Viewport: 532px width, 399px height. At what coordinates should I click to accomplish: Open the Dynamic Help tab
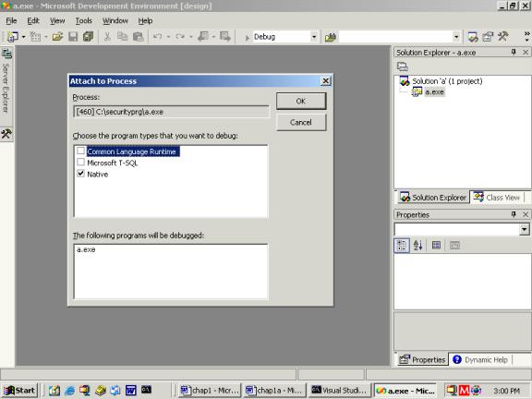[x=481, y=359]
